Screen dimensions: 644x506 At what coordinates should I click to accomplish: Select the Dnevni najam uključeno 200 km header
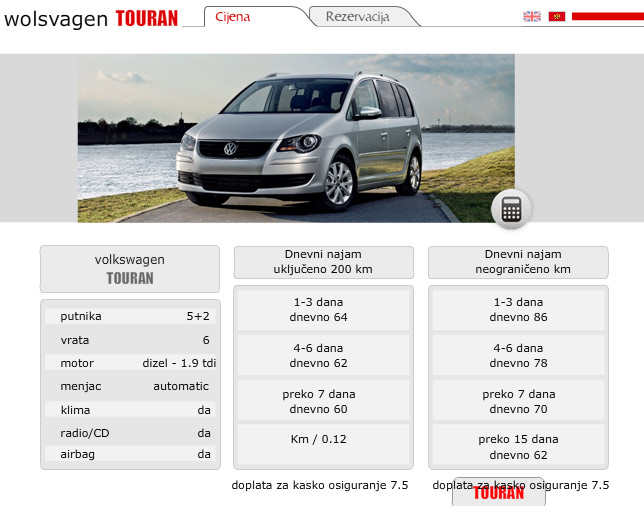[323, 262]
